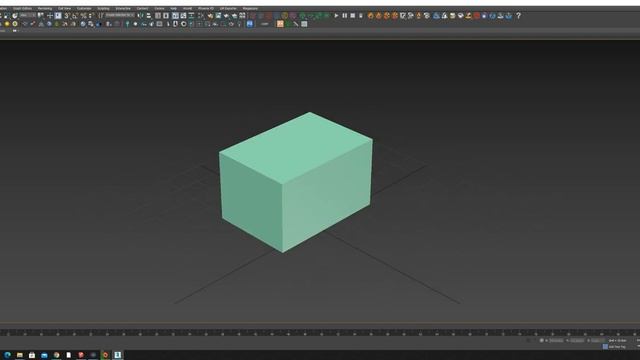Image resolution: width=640 pixels, height=360 pixels.
Task: Click the orange square icon in second toolbar row
Action: click(x=280, y=24)
